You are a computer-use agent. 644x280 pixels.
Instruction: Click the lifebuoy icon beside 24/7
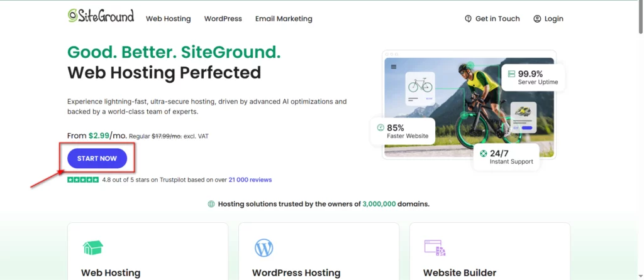tap(484, 154)
